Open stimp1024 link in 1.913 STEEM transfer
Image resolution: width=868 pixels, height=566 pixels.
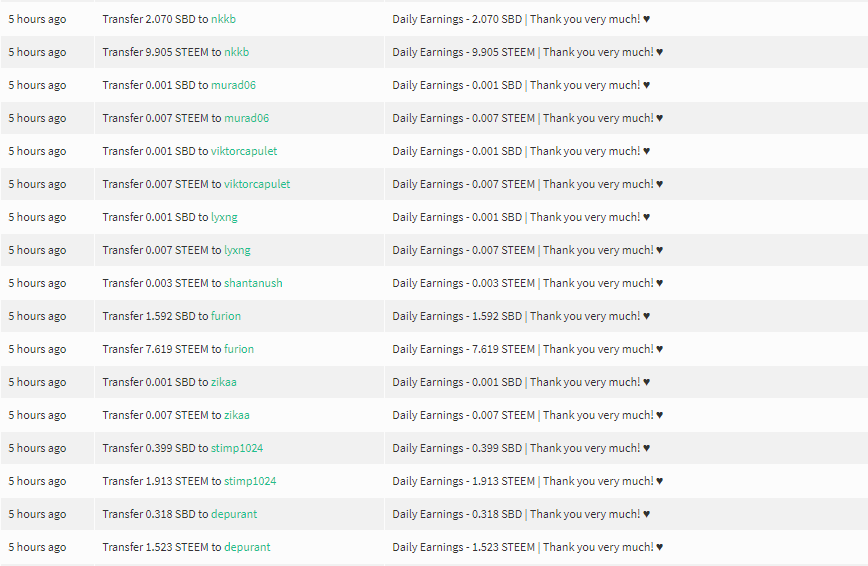pos(250,481)
